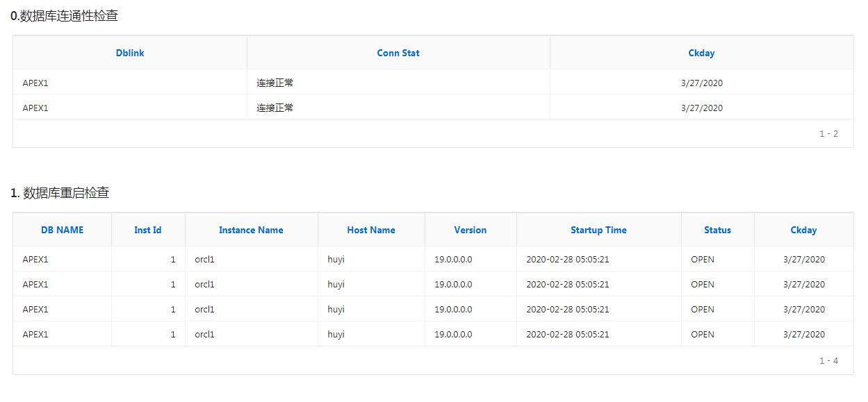Click the first OPEN status cell
Image resolution: width=868 pixels, height=402 pixels.
(703, 260)
